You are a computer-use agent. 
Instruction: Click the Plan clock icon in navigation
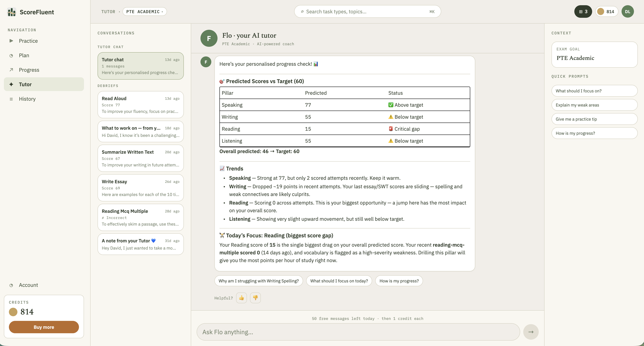click(x=11, y=56)
